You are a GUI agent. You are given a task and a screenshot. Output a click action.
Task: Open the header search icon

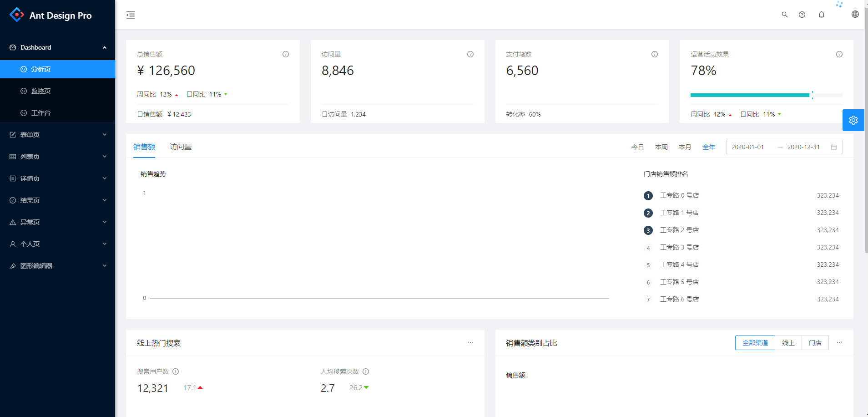[785, 15]
